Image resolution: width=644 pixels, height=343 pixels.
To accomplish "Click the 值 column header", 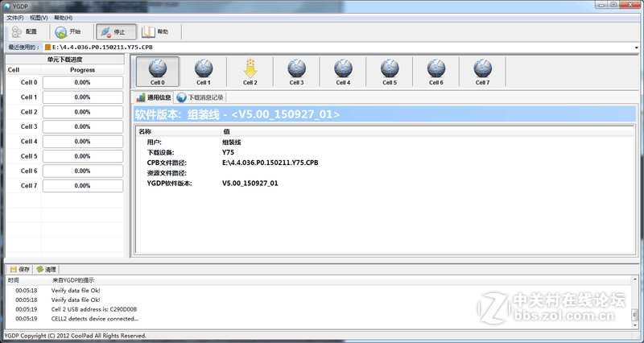I will tap(427, 131).
